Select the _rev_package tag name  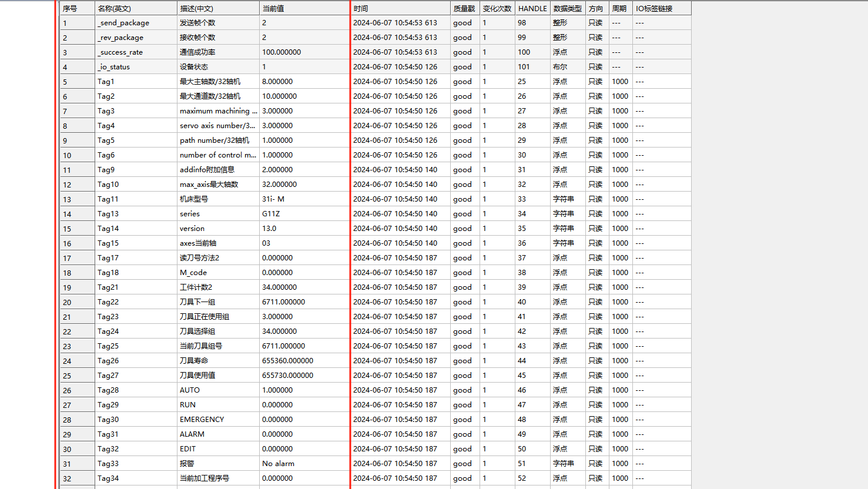click(136, 37)
